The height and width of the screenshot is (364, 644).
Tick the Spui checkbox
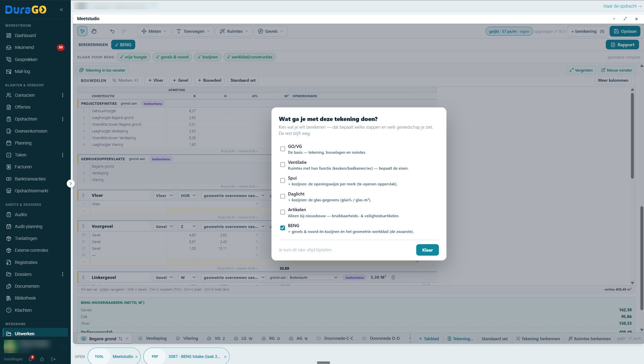(x=283, y=181)
